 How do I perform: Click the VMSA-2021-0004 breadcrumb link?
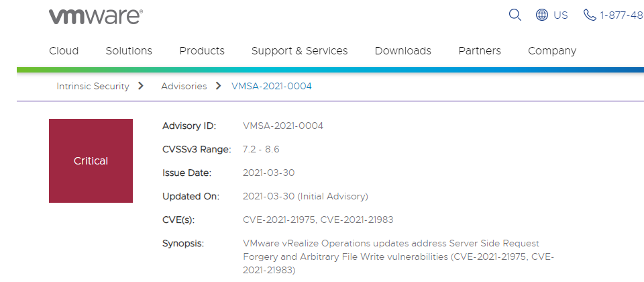[272, 87]
